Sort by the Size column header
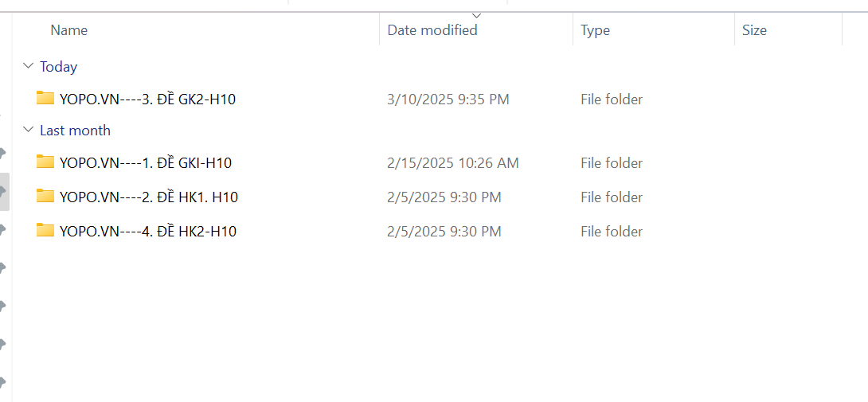868x402 pixels. pyautogui.click(x=754, y=30)
